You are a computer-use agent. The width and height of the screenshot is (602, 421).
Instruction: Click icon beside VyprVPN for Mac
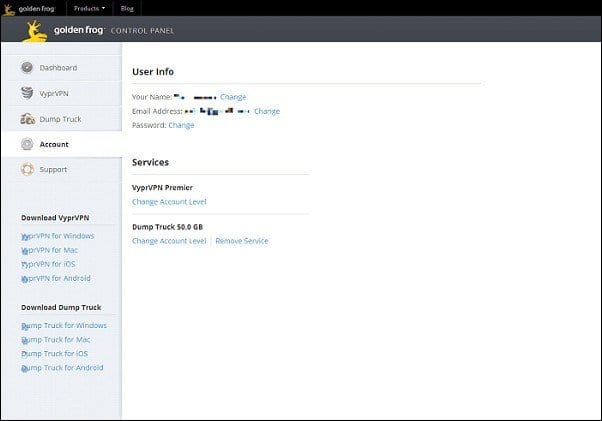pyautogui.click(x=25, y=251)
